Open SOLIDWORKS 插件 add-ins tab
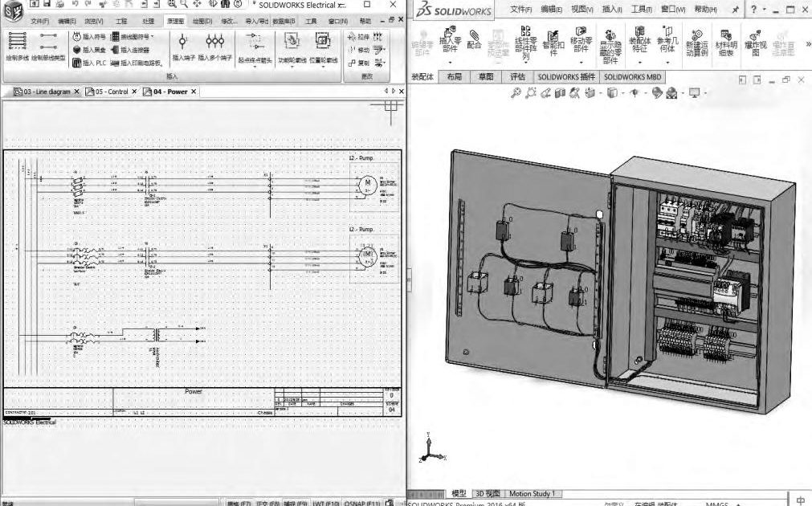Image resolution: width=812 pixels, height=506 pixels. click(x=566, y=76)
